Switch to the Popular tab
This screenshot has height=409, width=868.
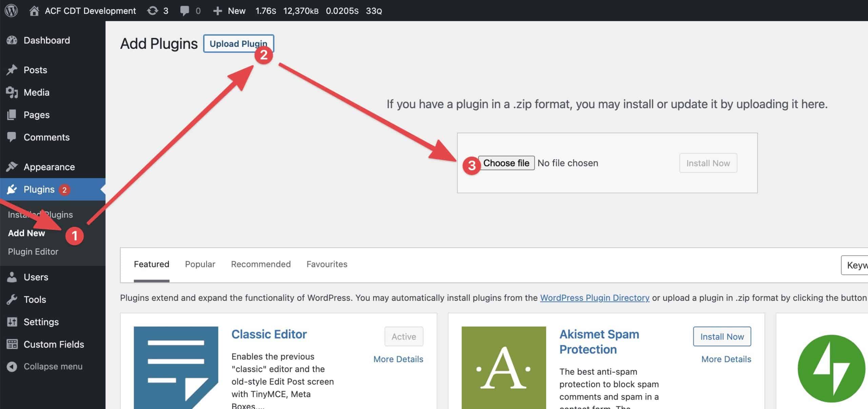pos(200,264)
